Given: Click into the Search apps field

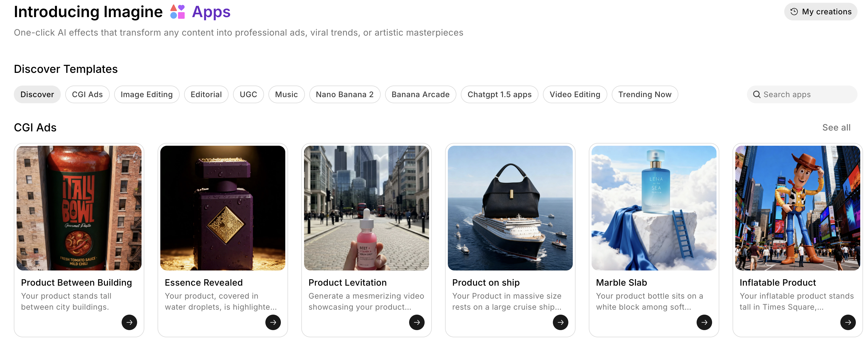Looking at the screenshot, I should [805, 95].
